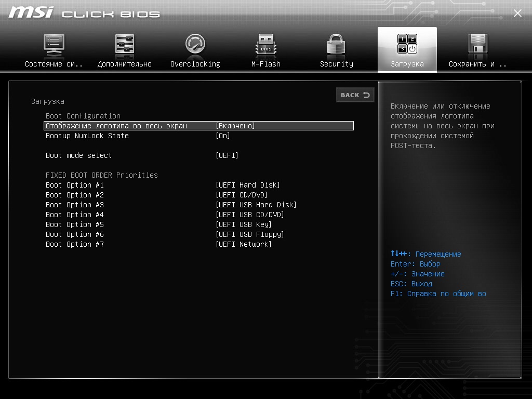
Task: Click the ESC: Выход hint
Action: tap(411, 284)
